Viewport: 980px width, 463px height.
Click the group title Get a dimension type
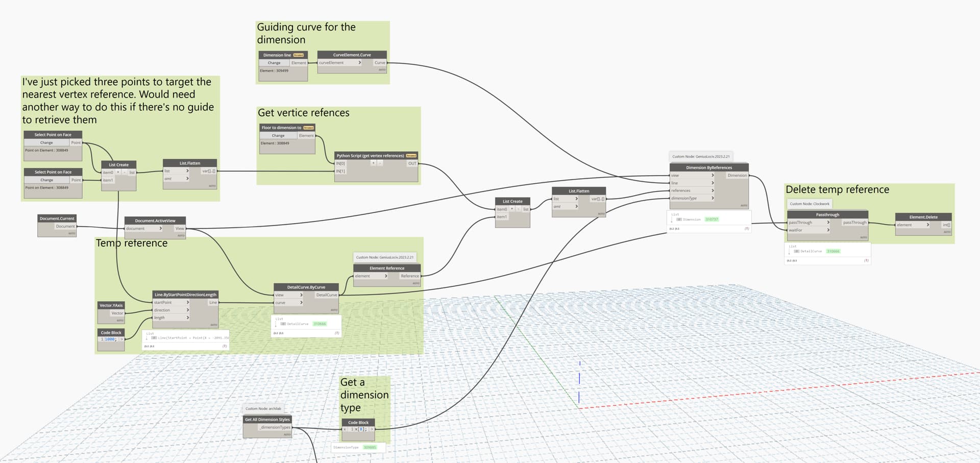(364, 395)
